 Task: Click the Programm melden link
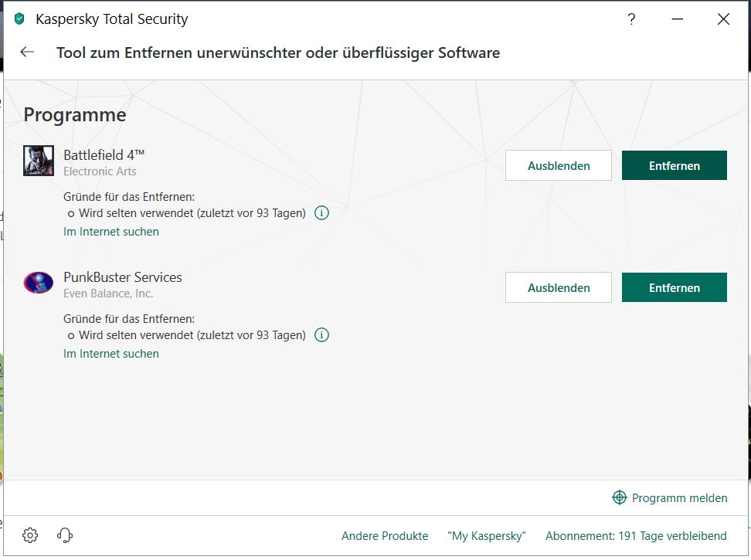point(680,497)
